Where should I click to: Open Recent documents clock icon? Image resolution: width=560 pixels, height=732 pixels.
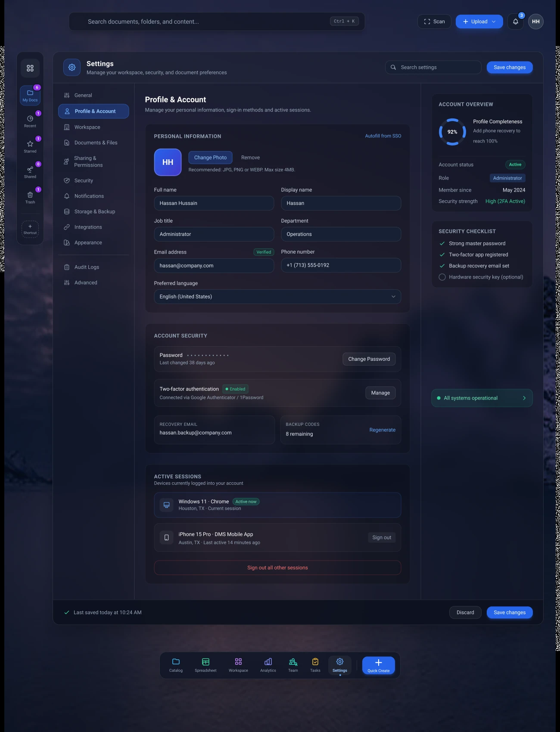(x=30, y=121)
